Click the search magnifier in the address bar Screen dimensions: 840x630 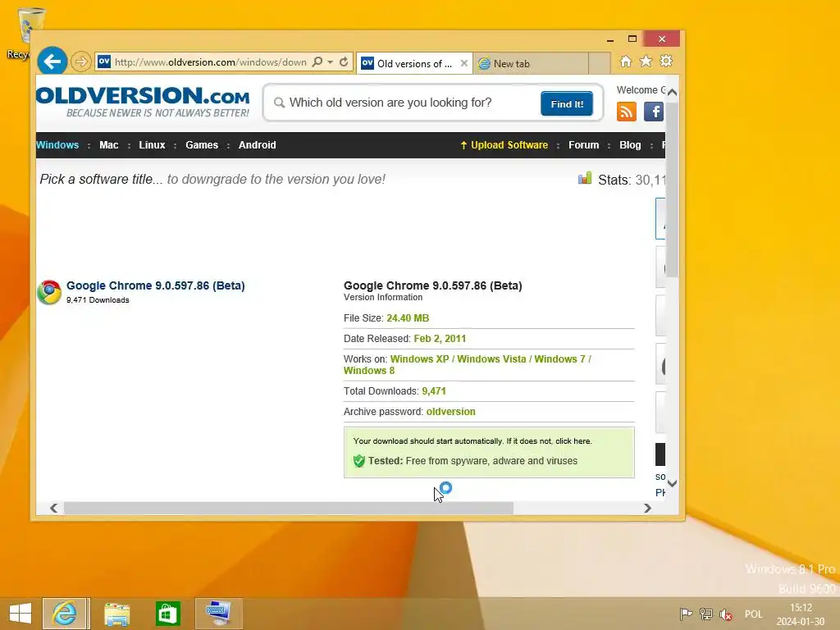317,62
